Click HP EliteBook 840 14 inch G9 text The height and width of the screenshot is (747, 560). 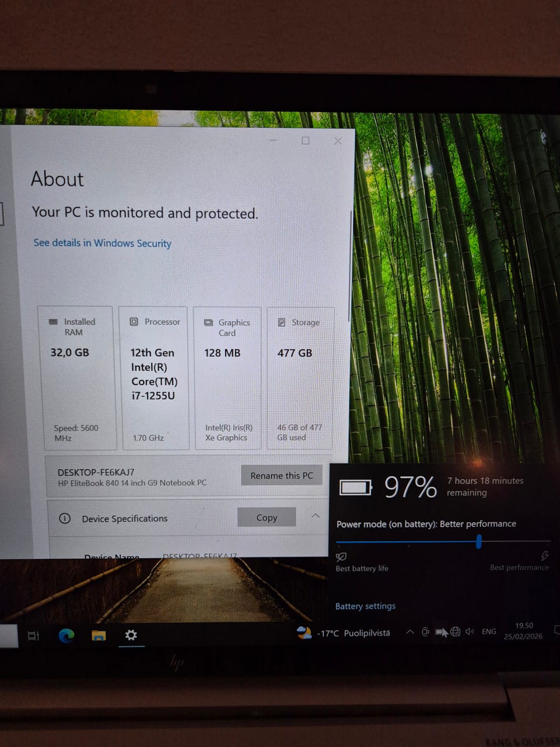[x=132, y=483]
